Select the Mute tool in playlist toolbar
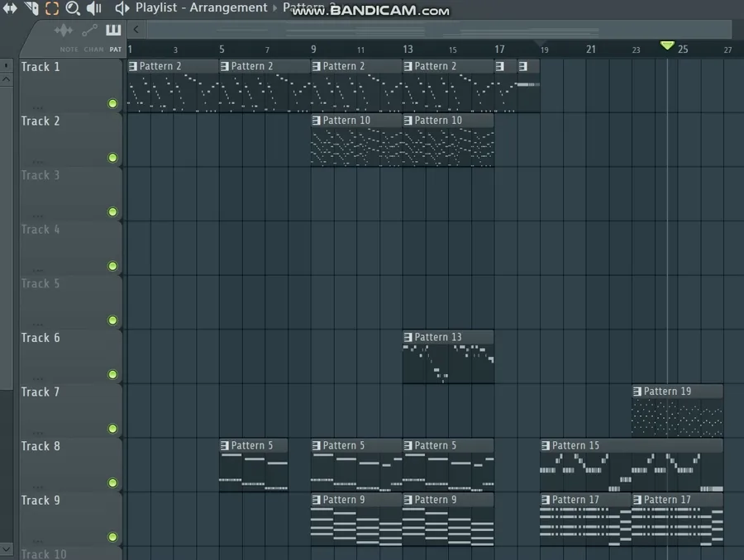744x560 pixels. pos(31,8)
